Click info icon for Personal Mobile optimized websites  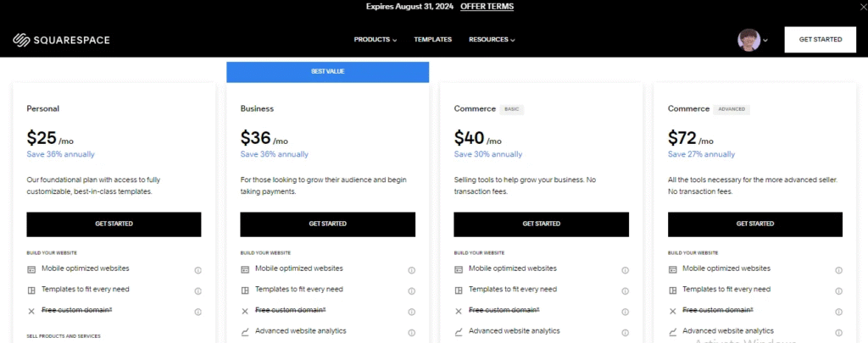tap(198, 270)
